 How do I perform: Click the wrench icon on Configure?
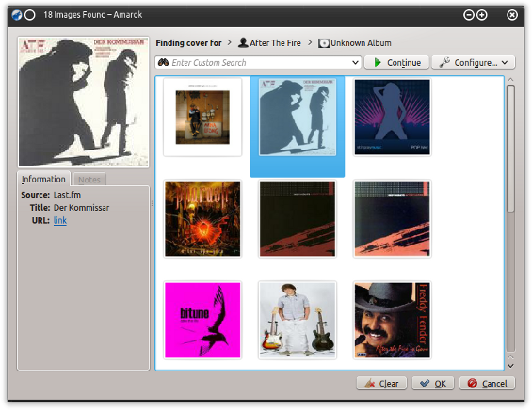[x=444, y=62]
